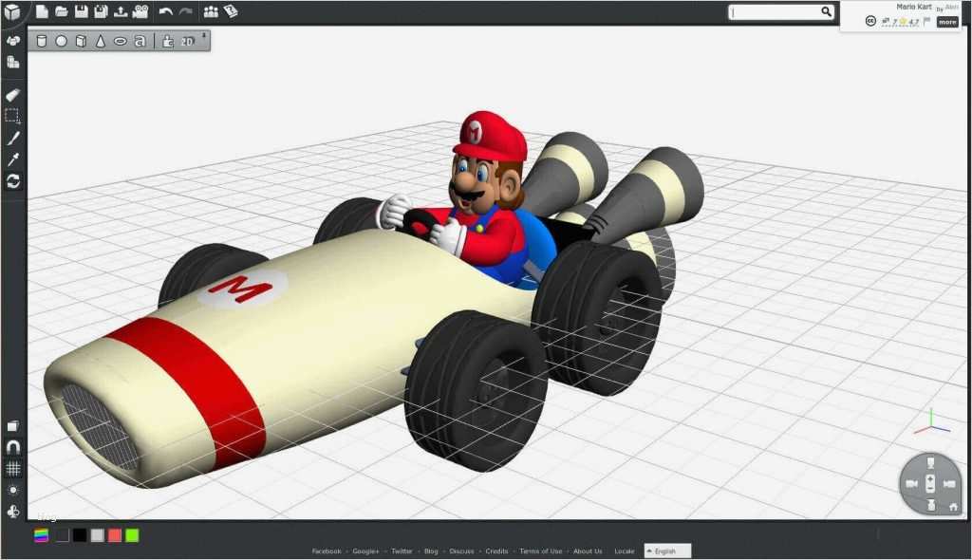Tilt camera up with navigator top arrow

coord(930,462)
